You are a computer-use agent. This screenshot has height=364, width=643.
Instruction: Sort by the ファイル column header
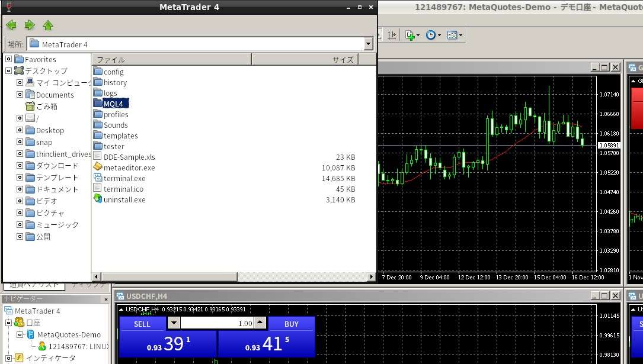pyautogui.click(x=171, y=60)
